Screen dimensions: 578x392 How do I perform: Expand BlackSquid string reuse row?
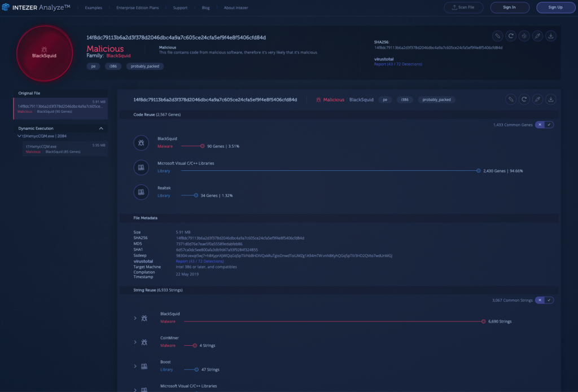(x=135, y=318)
